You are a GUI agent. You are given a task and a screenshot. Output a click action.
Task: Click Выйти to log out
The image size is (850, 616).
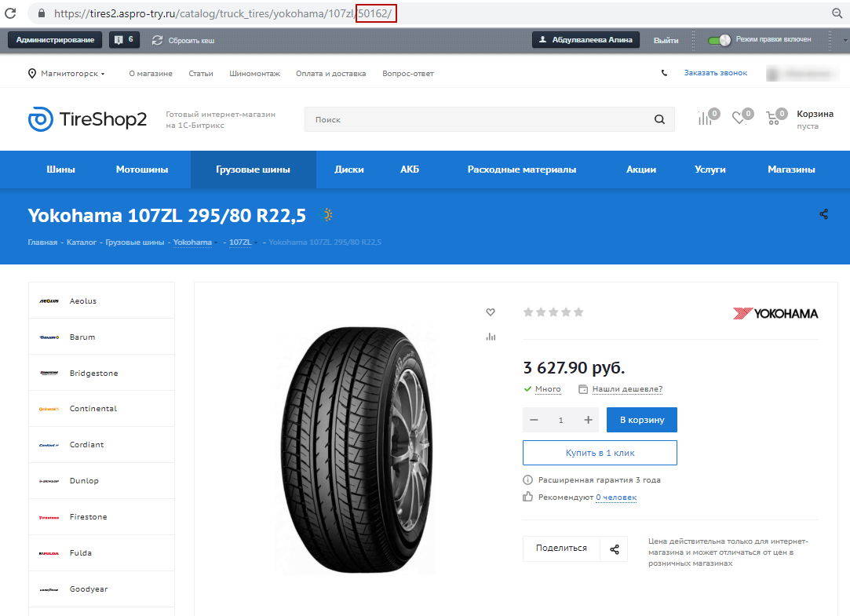click(666, 40)
